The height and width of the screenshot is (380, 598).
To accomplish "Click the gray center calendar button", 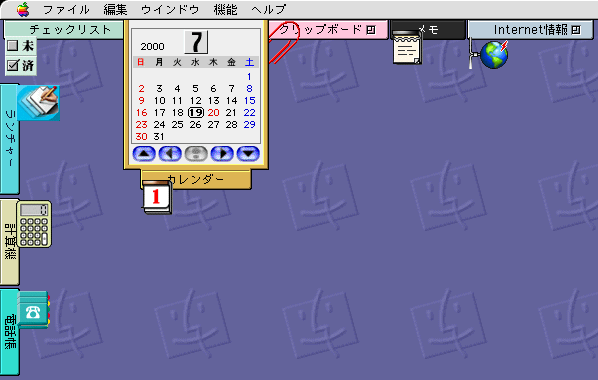I will point(196,154).
